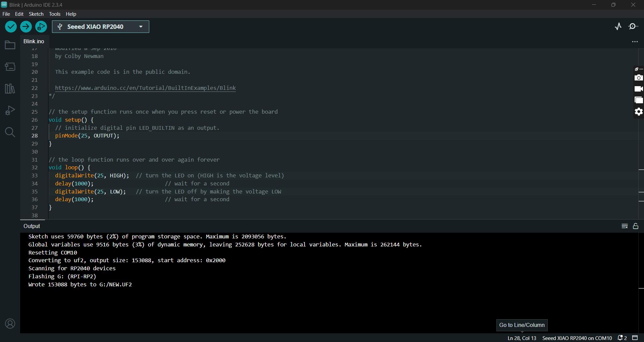Open the Sketchbook folder panel

[10, 45]
